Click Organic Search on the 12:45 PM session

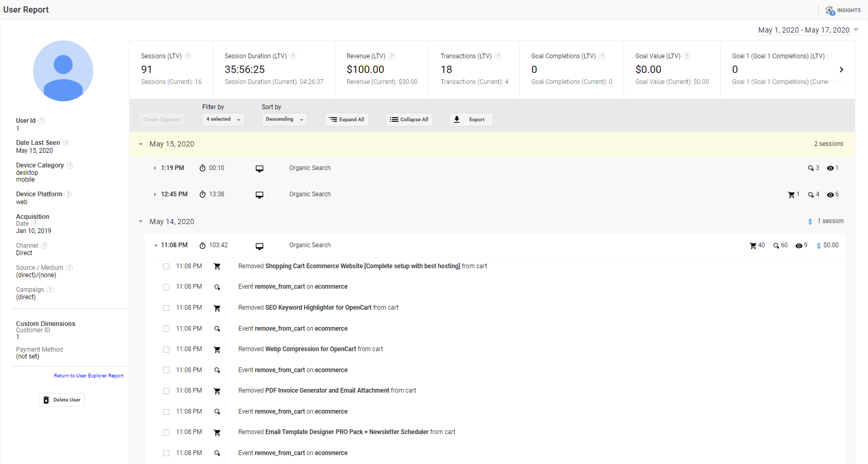point(310,194)
